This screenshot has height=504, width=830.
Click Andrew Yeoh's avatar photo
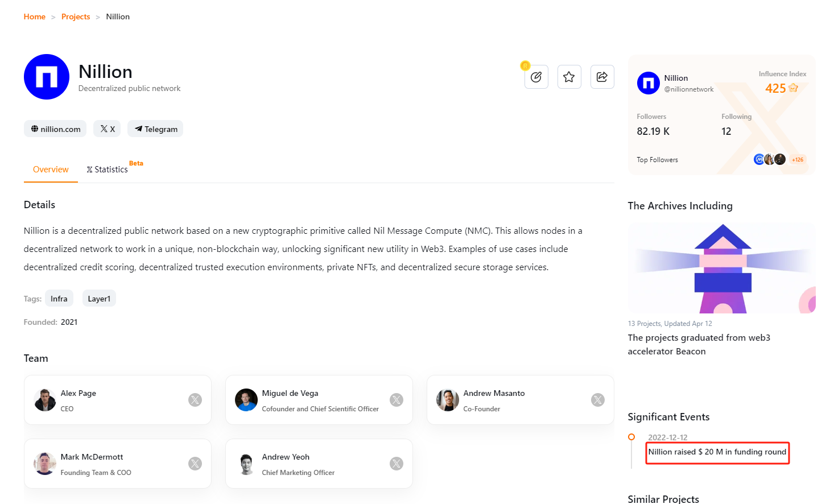click(246, 464)
